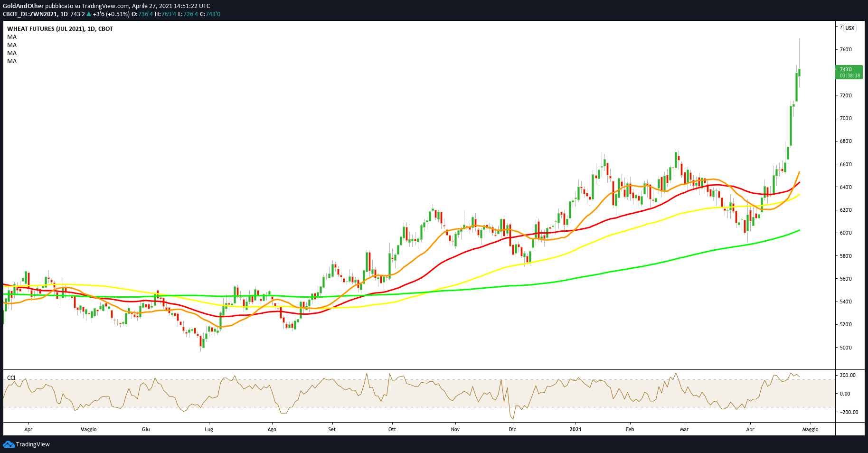Click the 540'0 price axis label
Image resolution: width=868 pixels, height=453 pixels.
846,302
